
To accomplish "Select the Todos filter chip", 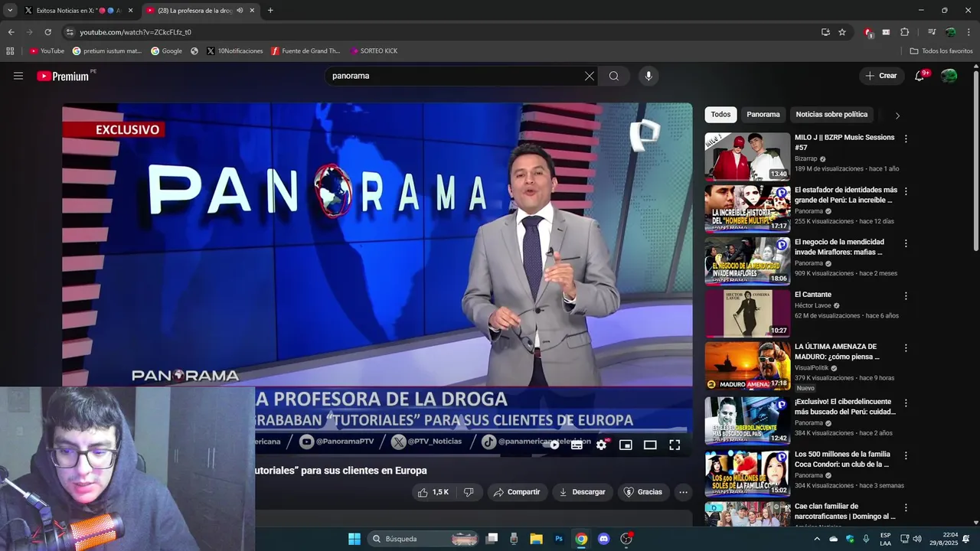I will 720,115.
